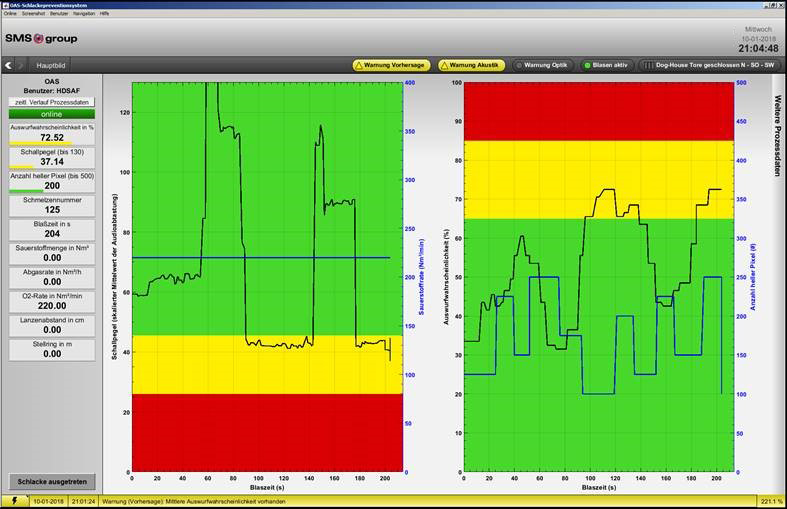The height and width of the screenshot is (509, 787).
Task: Click the yellow Auswurfwahrscheinlichkeit progress bar
Action: (41, 144)
